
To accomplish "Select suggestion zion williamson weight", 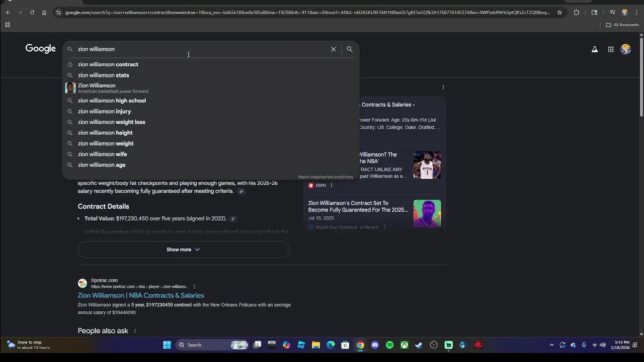I will [210, 144].
